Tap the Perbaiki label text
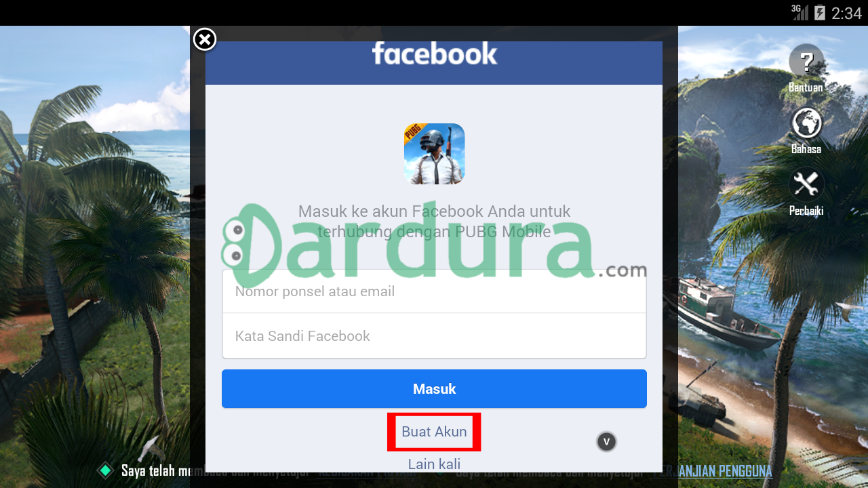The height and width of the screenshot is (488, 868). point(806,211)
